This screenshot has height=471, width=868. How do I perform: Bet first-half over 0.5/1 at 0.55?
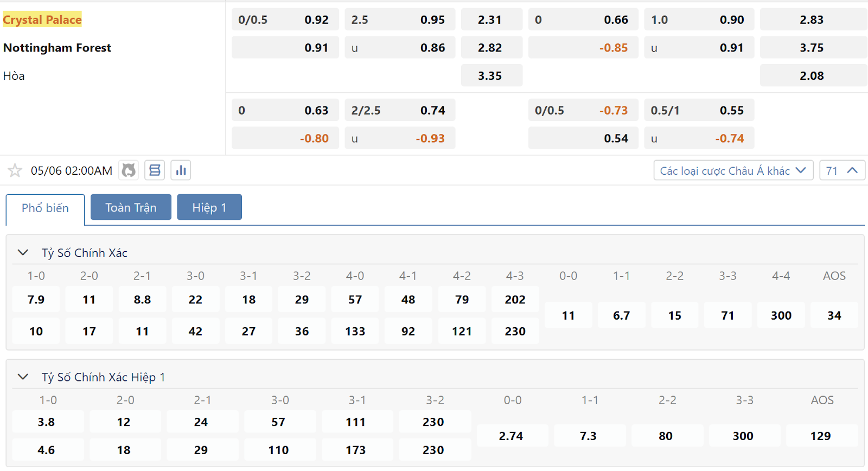pyautogui.click(x=699, y=110)
